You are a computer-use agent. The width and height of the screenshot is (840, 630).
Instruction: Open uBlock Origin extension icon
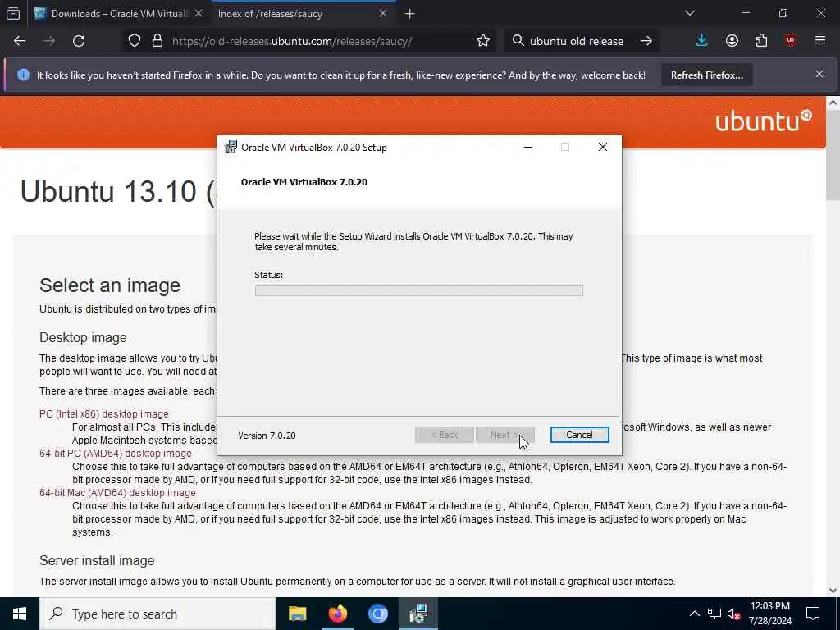[791, 41]
